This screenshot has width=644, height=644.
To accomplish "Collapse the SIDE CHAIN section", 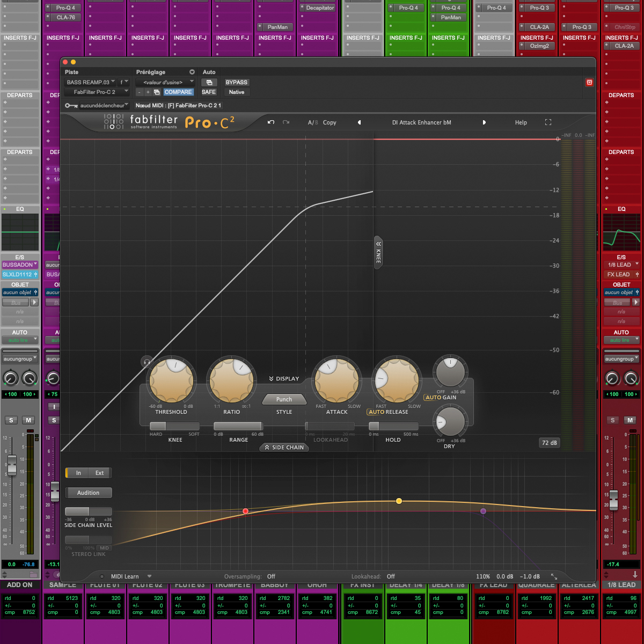I will (284, 447).
